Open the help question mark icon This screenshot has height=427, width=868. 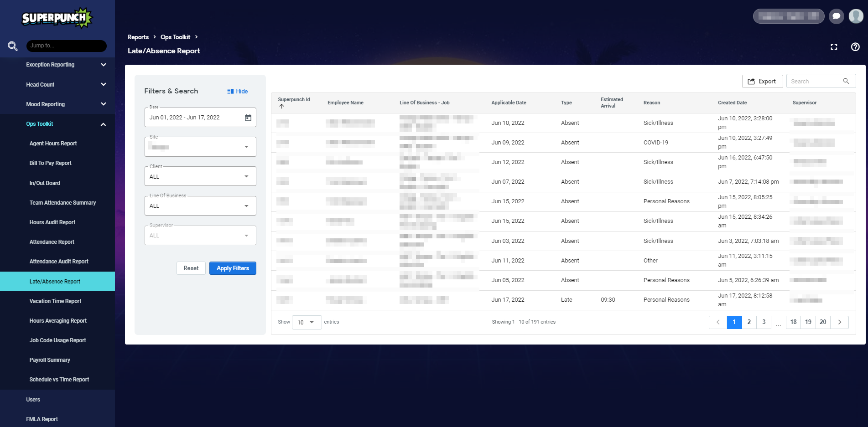point(855,47)
